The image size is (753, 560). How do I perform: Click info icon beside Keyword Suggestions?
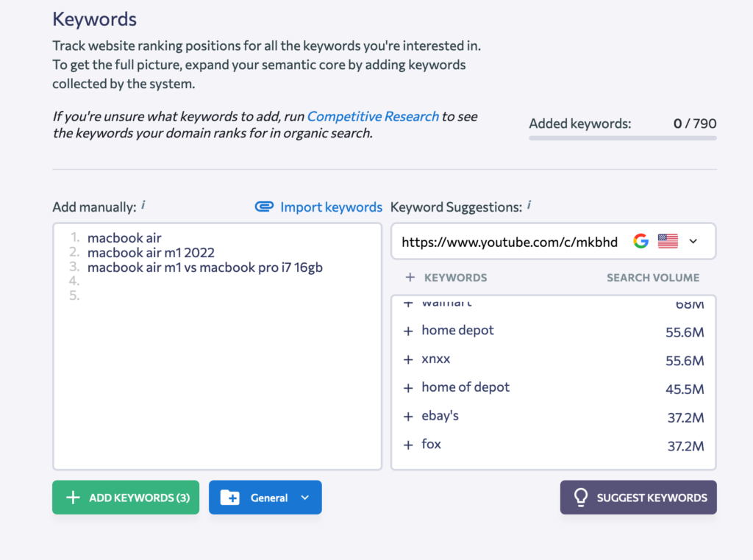(529, 205)
